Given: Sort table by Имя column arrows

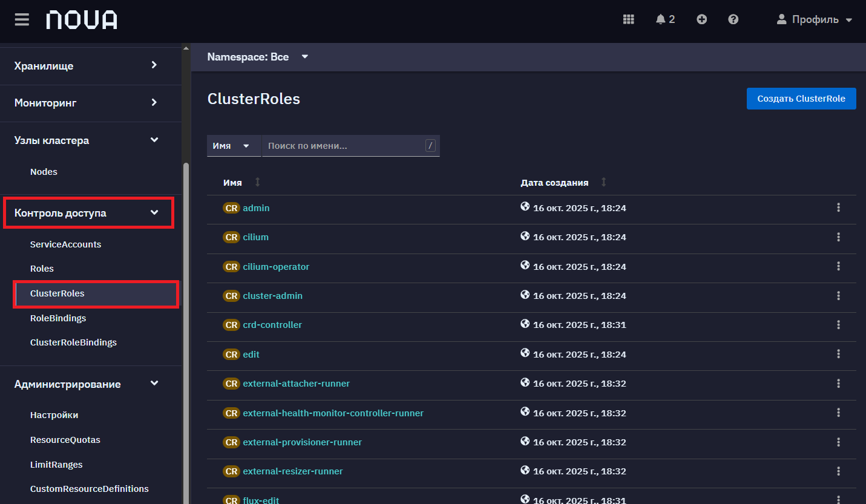Looking at the screenshot, I should click(x=258, y=182).
